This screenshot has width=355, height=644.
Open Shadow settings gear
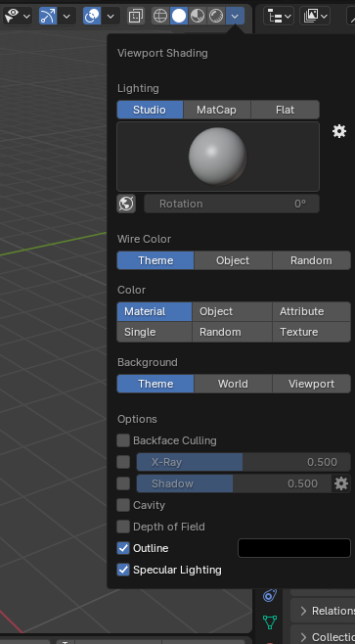(341, 483)
